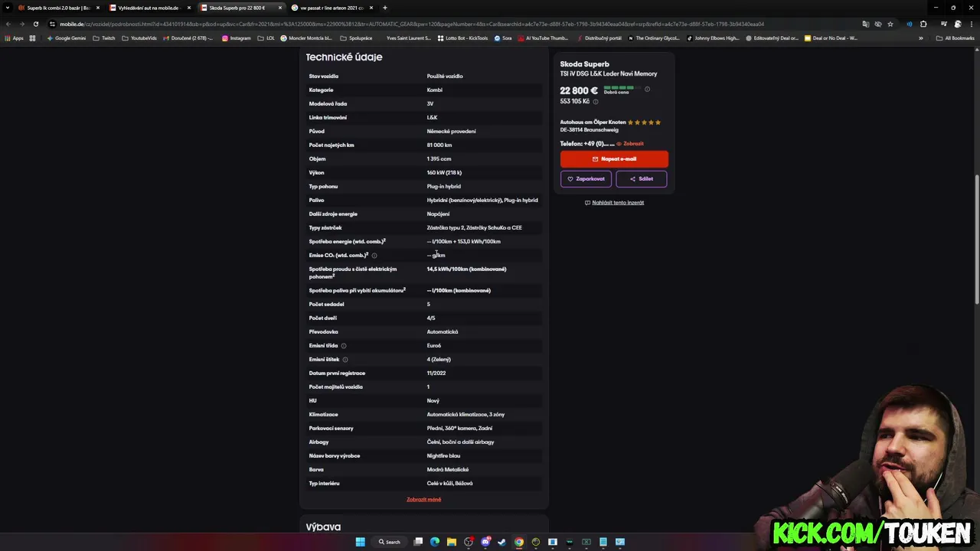Launch Microsoft Edge from the taskbar

(x=435, y=542)
